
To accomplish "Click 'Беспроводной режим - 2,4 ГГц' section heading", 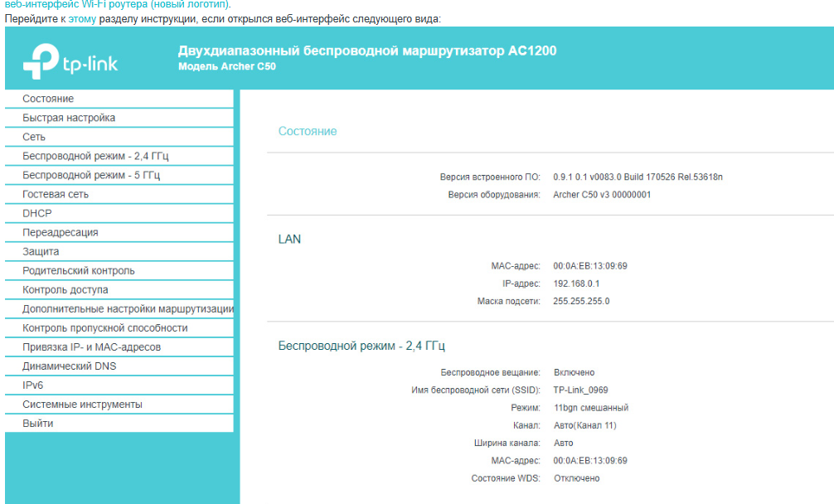I will point(361,346).
